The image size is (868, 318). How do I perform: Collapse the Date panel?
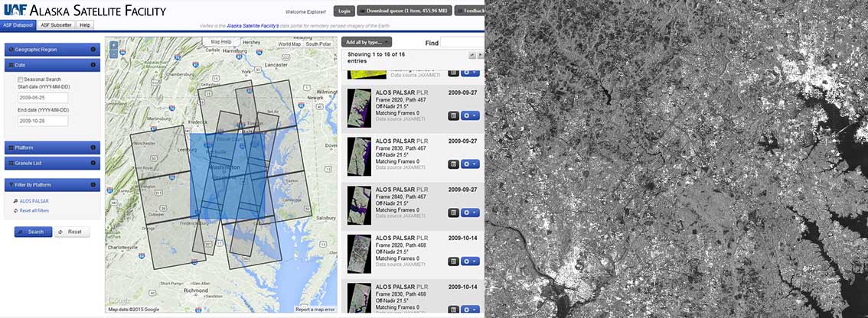52,65
